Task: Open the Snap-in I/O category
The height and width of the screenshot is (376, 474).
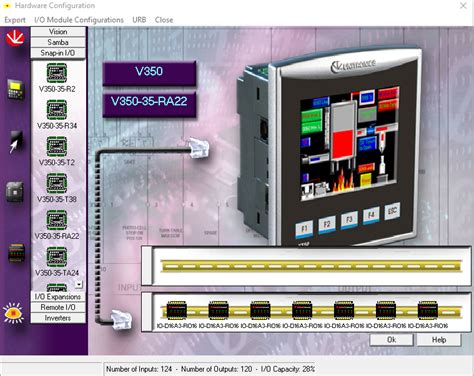Action: coord(58,53)
